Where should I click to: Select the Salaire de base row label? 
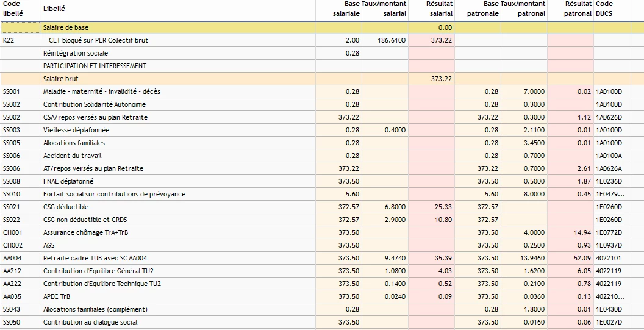66,27
